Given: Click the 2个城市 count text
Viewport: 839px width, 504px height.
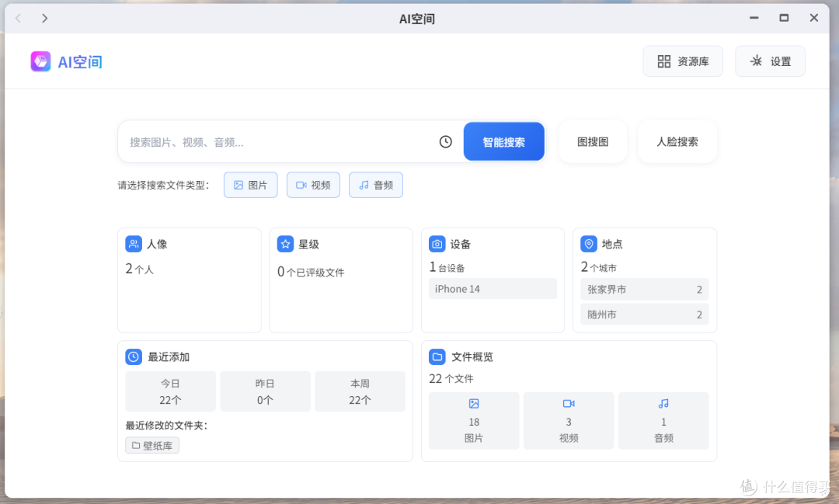Looking at the screenshot, I should (598, 267).
